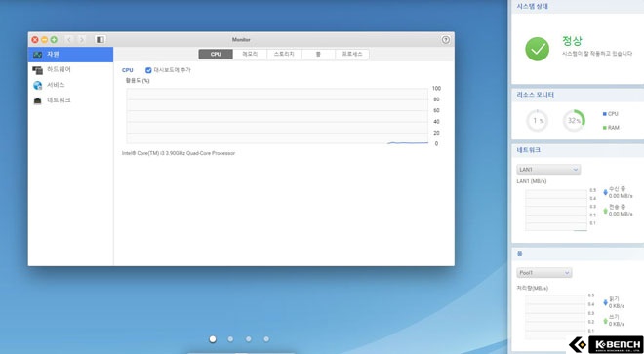Screen dimensions: 644x354
Task: Click the Pool1 throughput graph
Action: pos(555,317)
